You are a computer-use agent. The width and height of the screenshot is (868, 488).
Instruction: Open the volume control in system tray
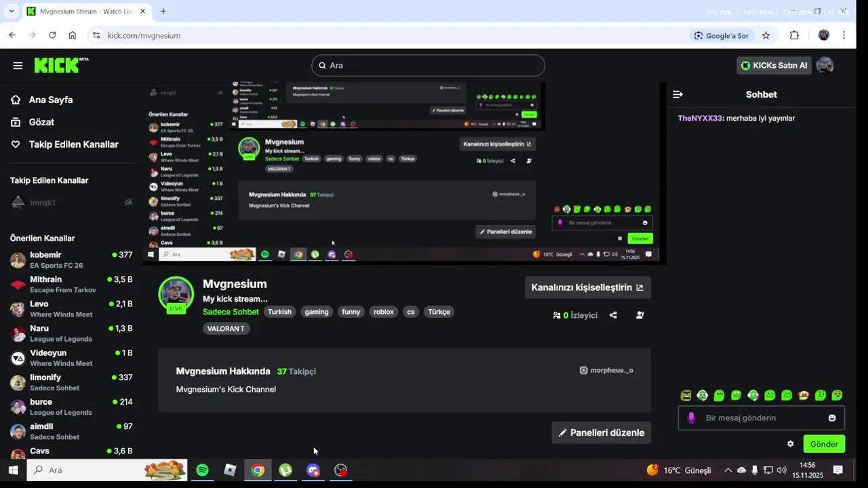(781, 470)
